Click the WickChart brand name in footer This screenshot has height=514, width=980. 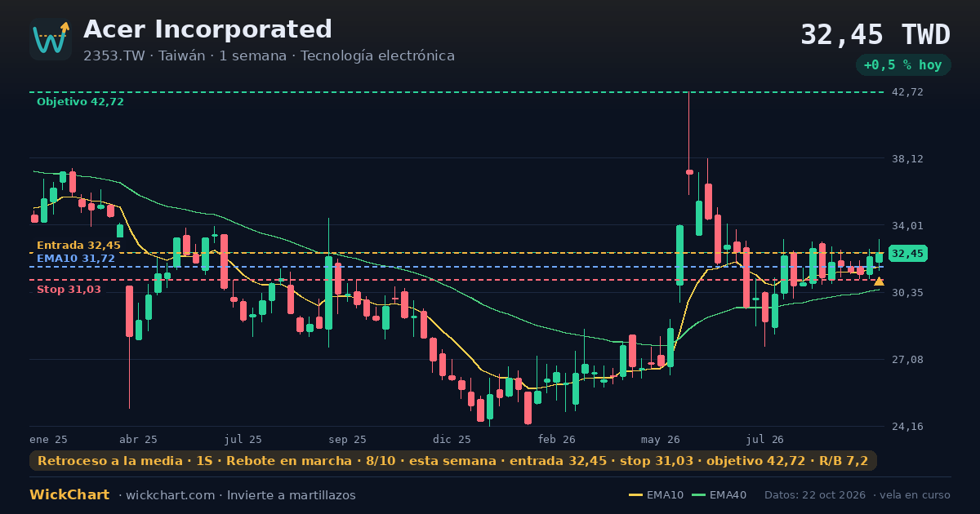(69, 495)
